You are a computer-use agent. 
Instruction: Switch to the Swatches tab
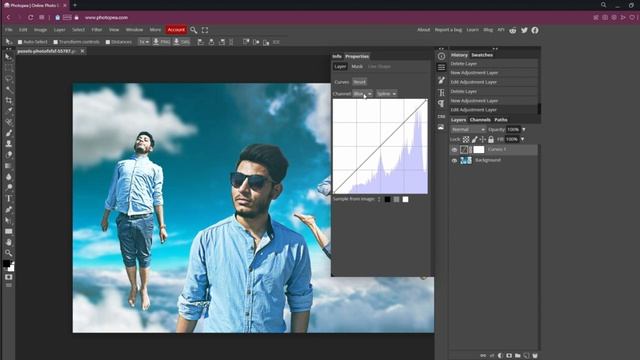click(x=482, y=55)
